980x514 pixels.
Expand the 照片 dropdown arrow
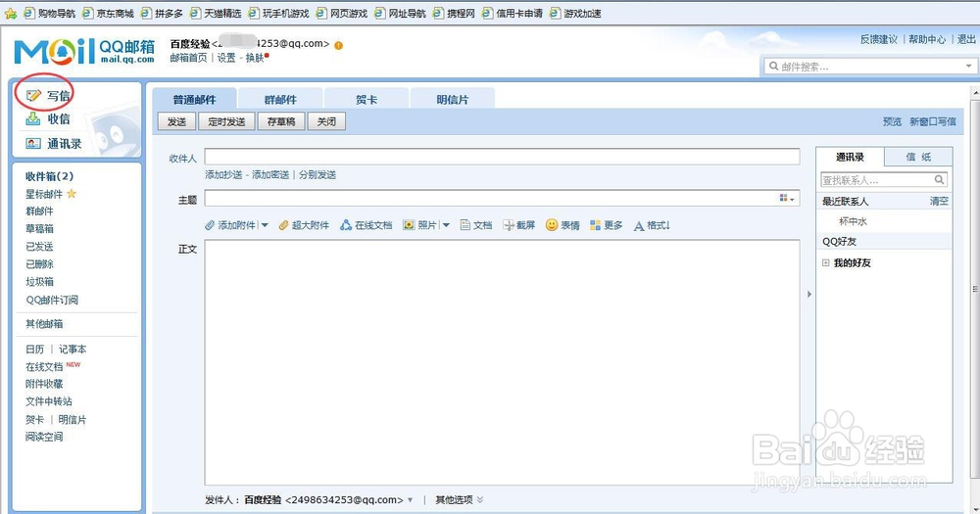[446, 225]
